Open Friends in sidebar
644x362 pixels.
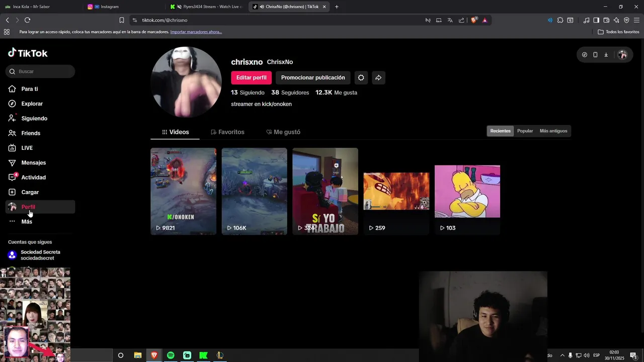click(31, 133)
